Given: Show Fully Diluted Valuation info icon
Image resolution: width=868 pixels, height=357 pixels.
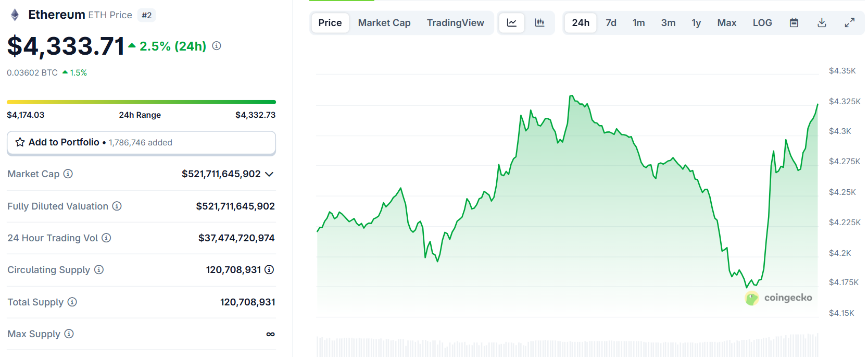Looking at the screenshot, I should (117, 206).
